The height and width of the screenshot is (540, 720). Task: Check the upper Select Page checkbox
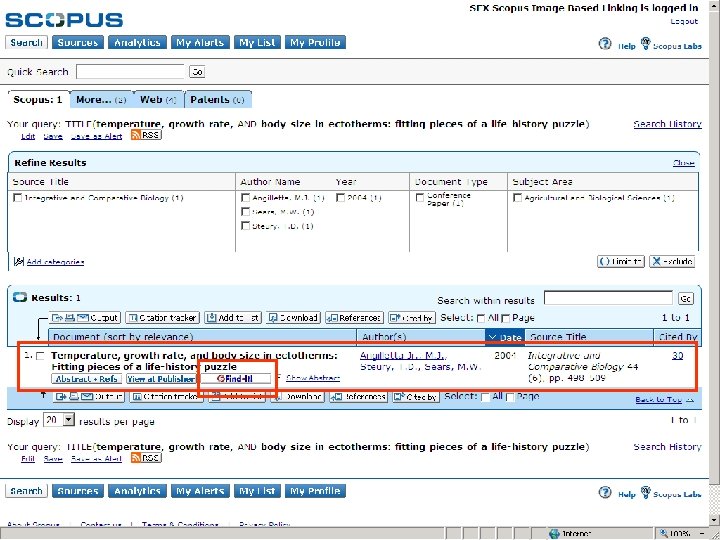pyautogui.click(x=506, y=318)
